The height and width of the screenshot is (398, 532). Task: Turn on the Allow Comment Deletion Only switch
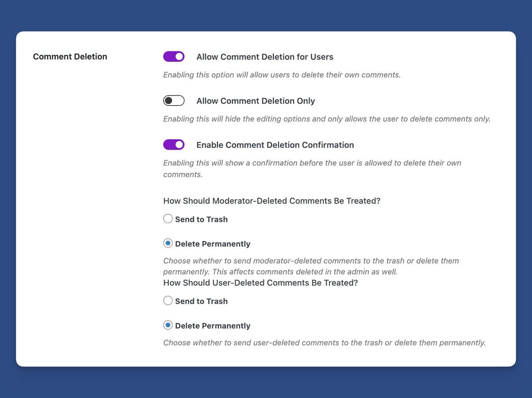[174, 101]
